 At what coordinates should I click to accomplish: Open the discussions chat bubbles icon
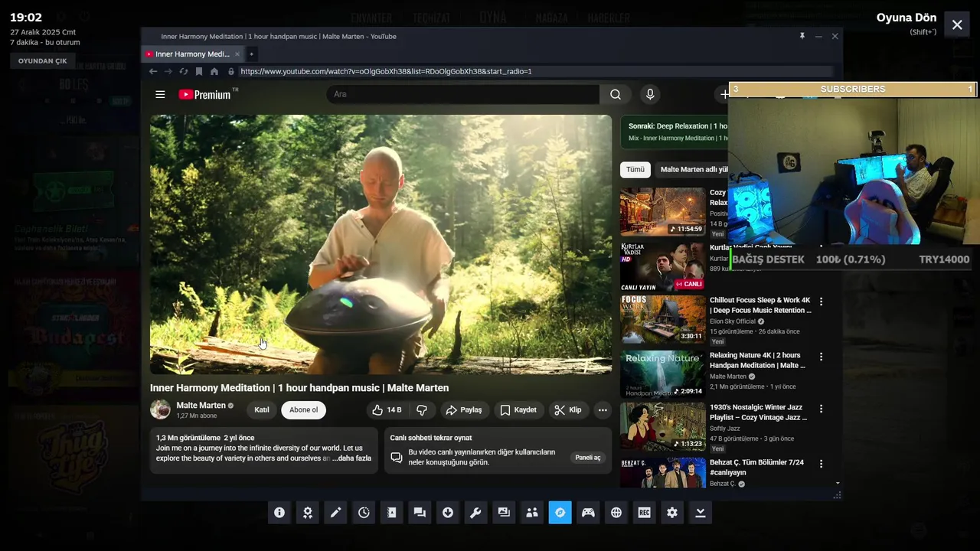420,513
